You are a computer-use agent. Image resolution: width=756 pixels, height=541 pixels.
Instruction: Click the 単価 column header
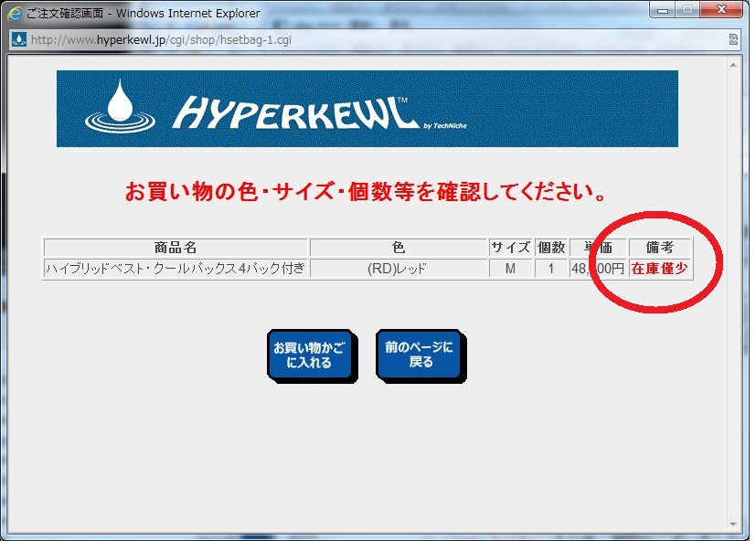598,248
